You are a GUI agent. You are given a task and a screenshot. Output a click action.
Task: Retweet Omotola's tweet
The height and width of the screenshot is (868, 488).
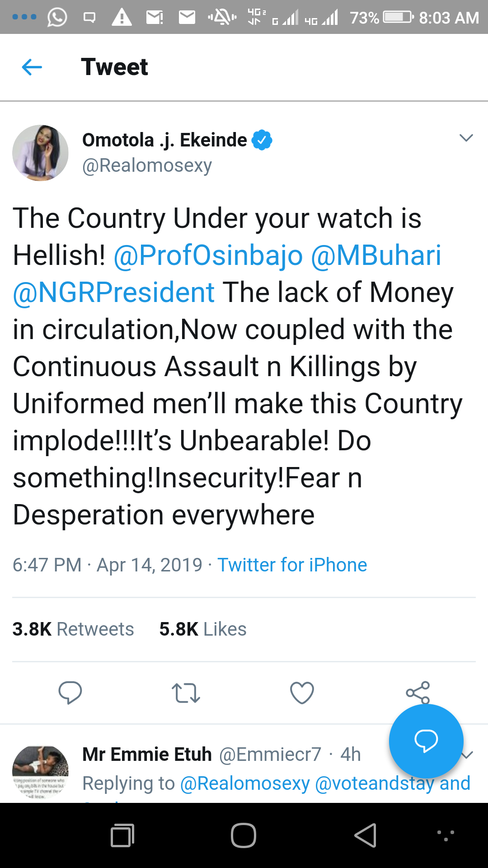[x=186, y=693]
